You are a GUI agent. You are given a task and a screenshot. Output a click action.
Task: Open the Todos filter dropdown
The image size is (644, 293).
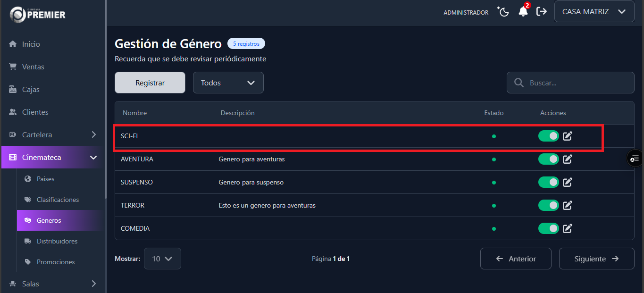[228, 83]
